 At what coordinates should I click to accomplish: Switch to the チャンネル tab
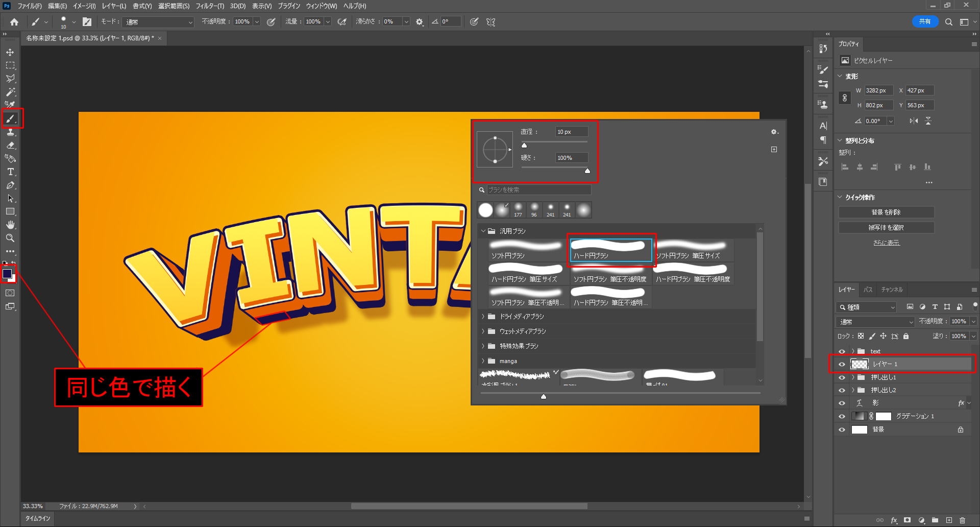pos(892,290)
